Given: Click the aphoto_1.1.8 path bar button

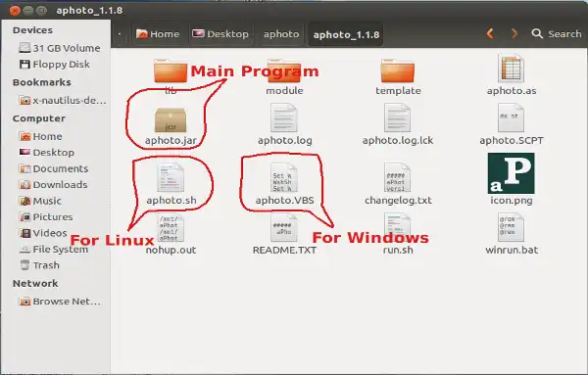Looking at the screenshot, I should click(346, 34).
